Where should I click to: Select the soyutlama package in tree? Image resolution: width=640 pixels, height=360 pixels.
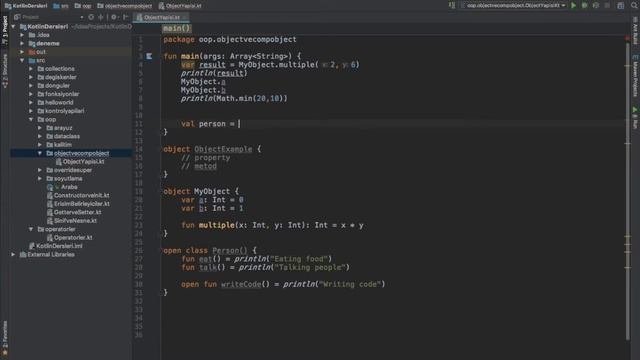coord(68,178)
